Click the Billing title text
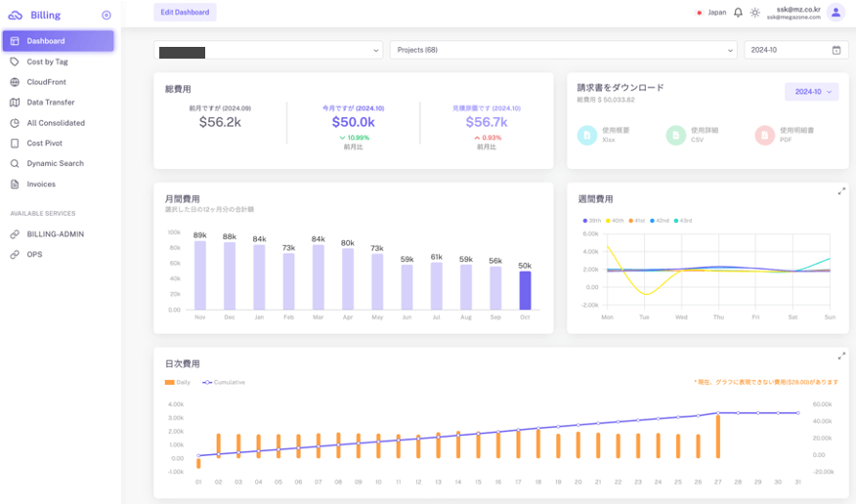856x504 pixels. tap(45, 16)
